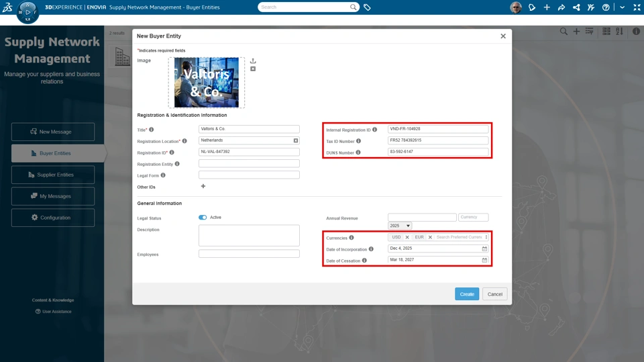Remove the EUR currency tag
644x362 pixels.
pyautogui.click(x=430, y=237)
